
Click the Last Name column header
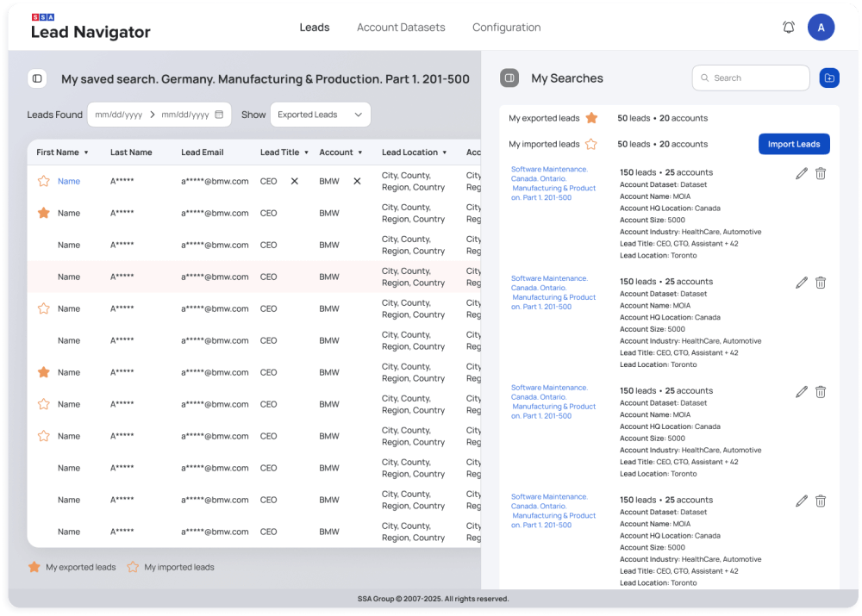[131, 152]
